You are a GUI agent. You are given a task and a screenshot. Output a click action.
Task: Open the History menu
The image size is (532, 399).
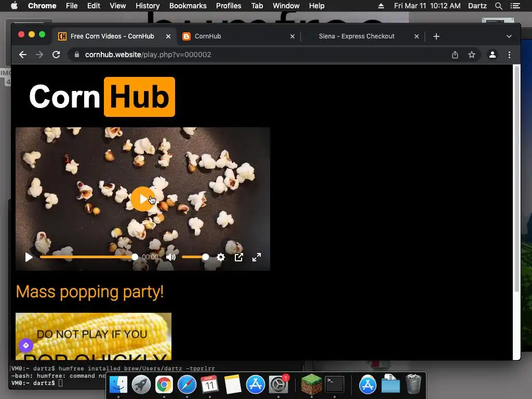coord(148,6)
